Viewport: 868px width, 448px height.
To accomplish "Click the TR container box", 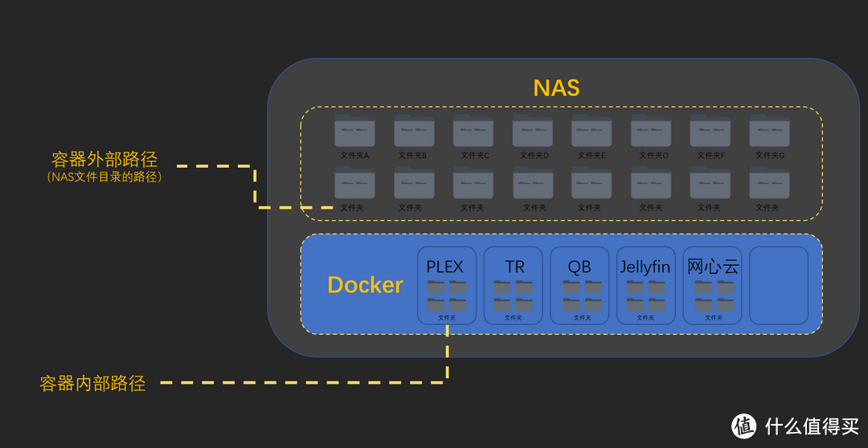I will point(513,285).
